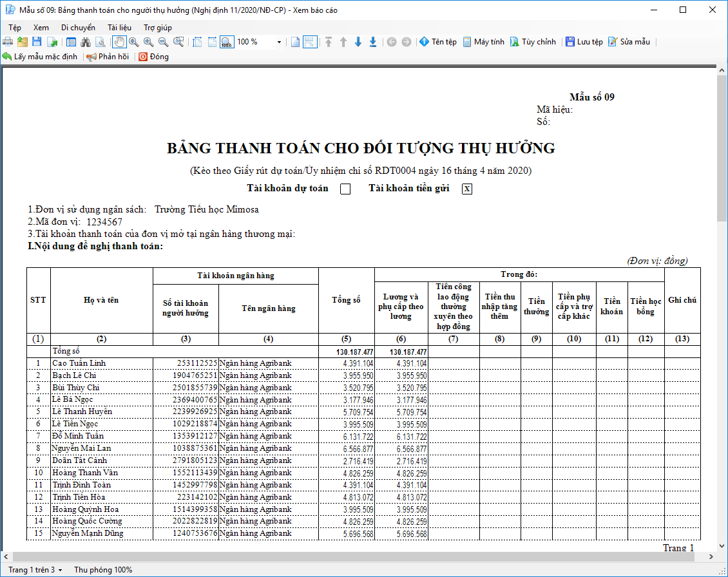Click the 'Tên ngân hàng' column header
Screen dimensions: 728x577
click(x=269, y=308)
